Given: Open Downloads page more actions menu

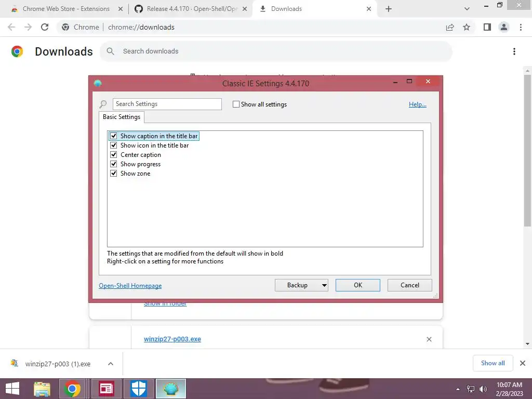Looking at the screenshot, I should (514, 51).
